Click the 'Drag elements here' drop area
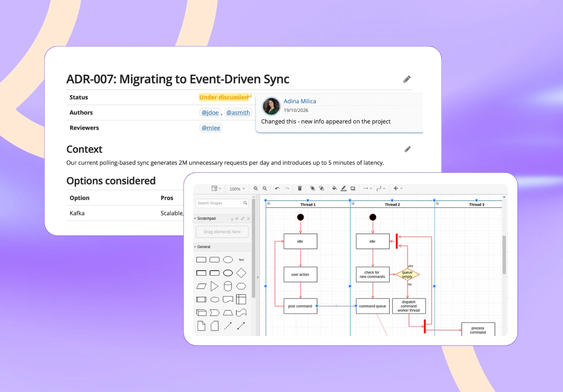This screenshot has height=392, width=563. [222, 232]
